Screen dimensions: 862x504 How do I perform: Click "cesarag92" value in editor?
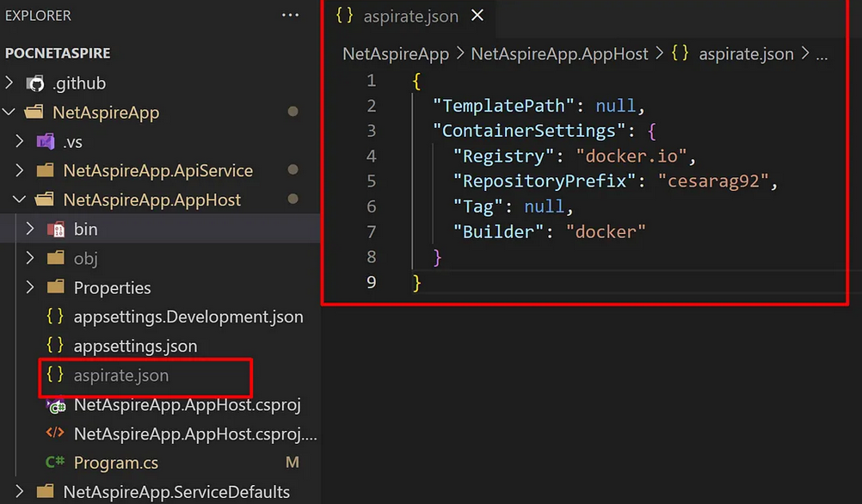click(713, 181)
